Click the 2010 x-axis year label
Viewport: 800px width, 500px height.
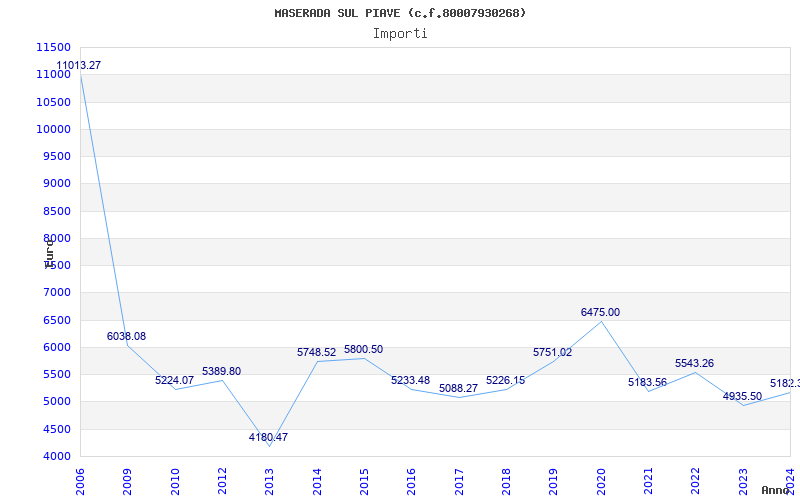click(174, 481)
